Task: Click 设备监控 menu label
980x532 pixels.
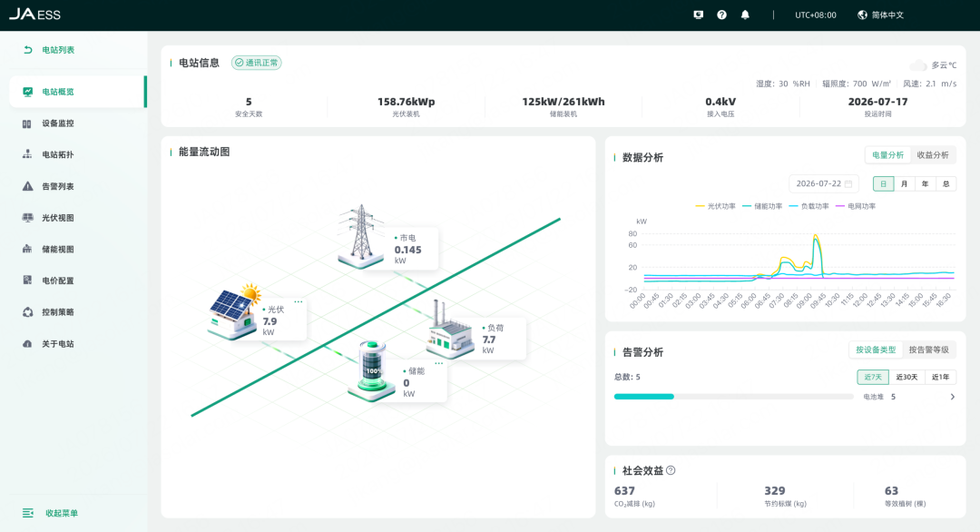Action: 58,123
